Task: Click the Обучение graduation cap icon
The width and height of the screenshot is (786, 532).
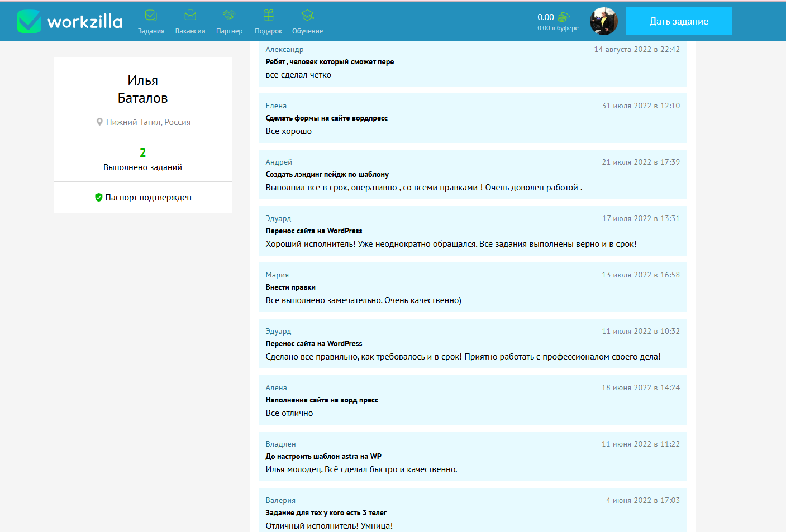Action: [307, 15]
